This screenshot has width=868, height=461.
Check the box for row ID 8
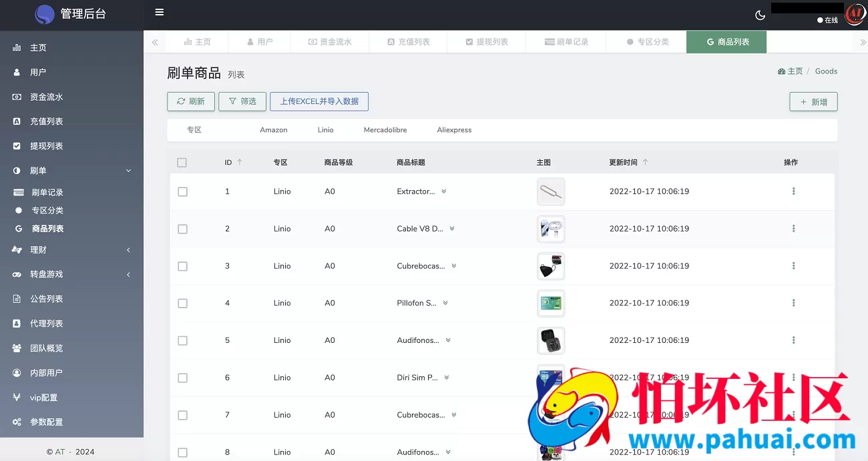click(x=182, y=452)
